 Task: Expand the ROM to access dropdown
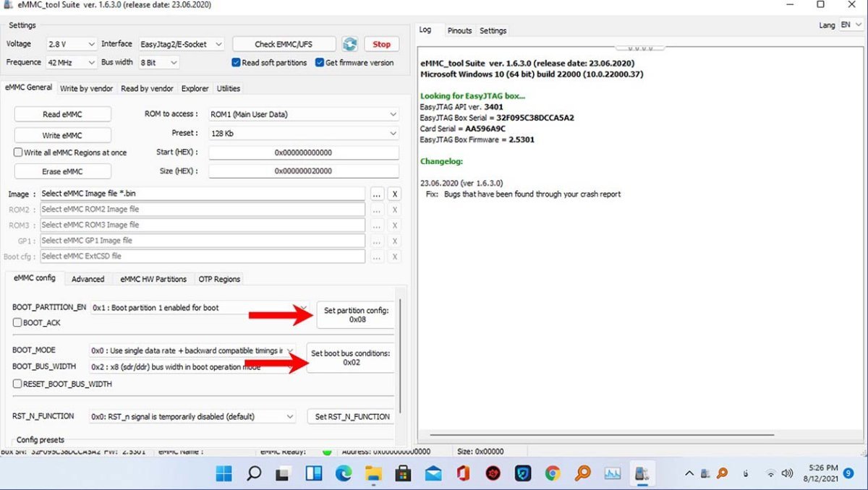[304, 114]
